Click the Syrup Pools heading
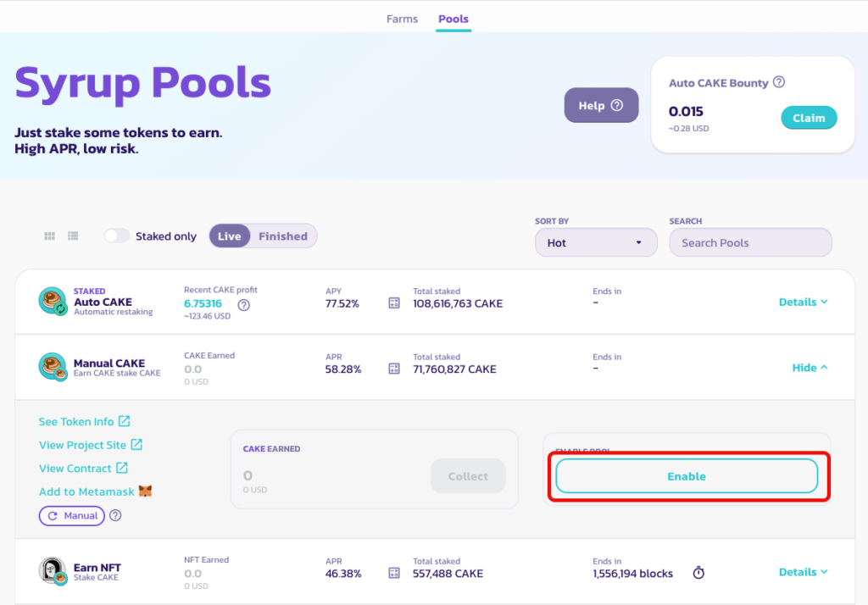Screen dimensions: 868x605 coord(142,82)
